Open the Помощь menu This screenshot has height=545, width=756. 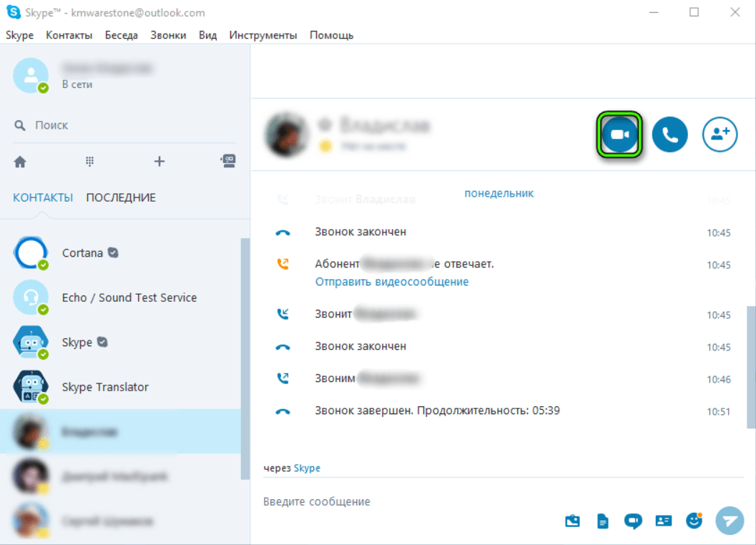(x=332, y=35)
